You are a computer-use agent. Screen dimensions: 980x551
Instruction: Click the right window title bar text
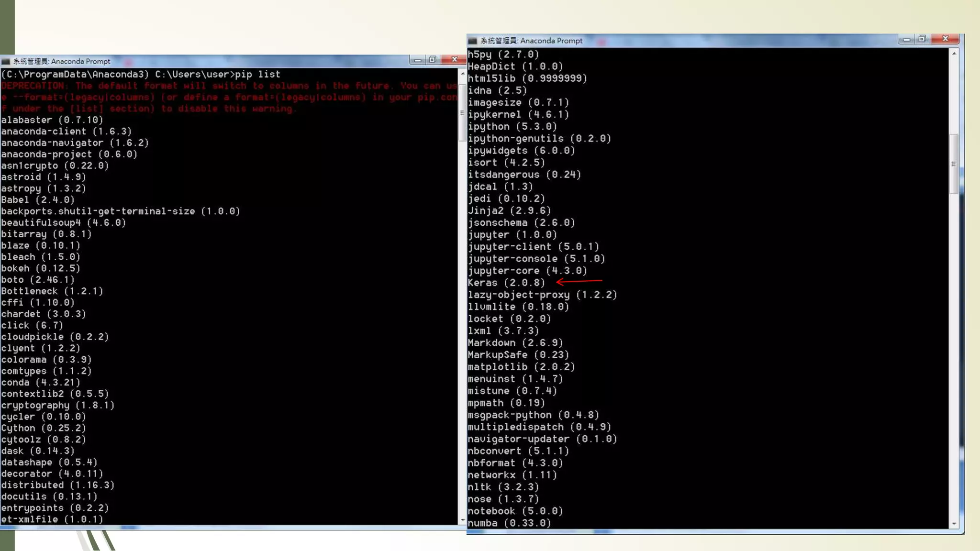tap(531, 41)
